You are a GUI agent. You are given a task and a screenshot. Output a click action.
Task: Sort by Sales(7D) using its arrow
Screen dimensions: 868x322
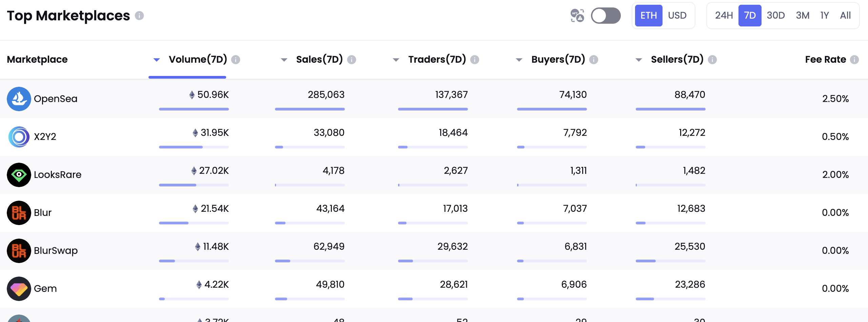pos(284,60)
